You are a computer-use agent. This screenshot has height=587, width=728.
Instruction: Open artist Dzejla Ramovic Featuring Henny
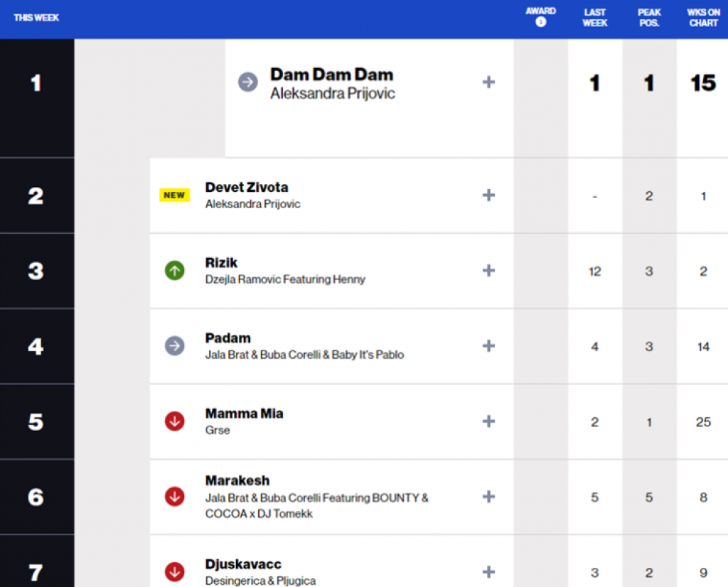[285, 279]
